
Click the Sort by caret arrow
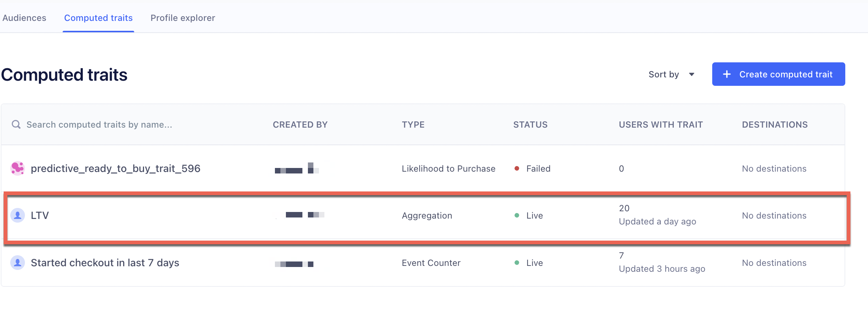click(691, 74)
